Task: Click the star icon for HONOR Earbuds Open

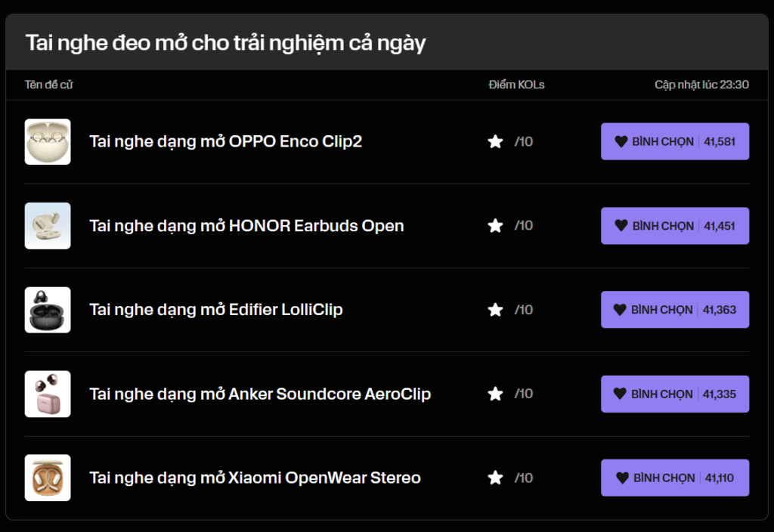Action: click(x=495, y=225)
